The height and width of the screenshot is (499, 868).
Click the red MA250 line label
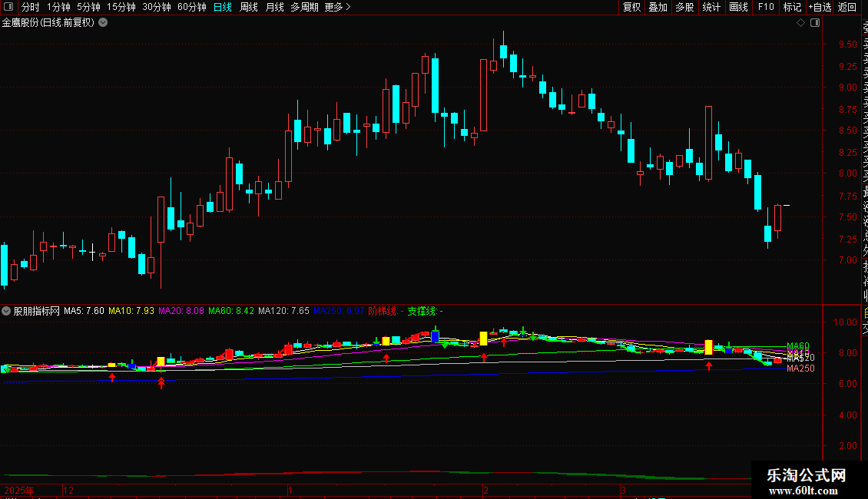(x=800, y=368)
